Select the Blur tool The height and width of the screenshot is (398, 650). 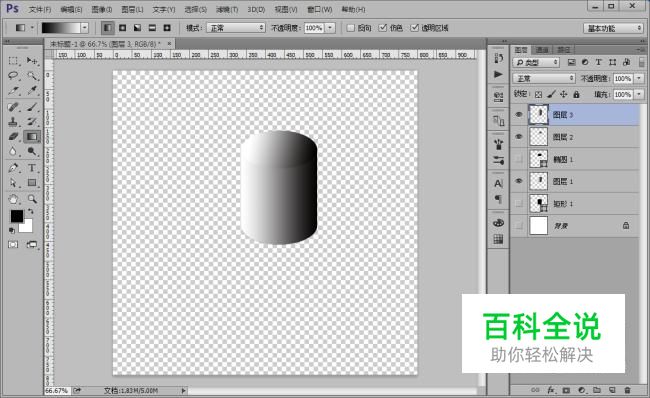pyautogui.click(x=13, y=151)
